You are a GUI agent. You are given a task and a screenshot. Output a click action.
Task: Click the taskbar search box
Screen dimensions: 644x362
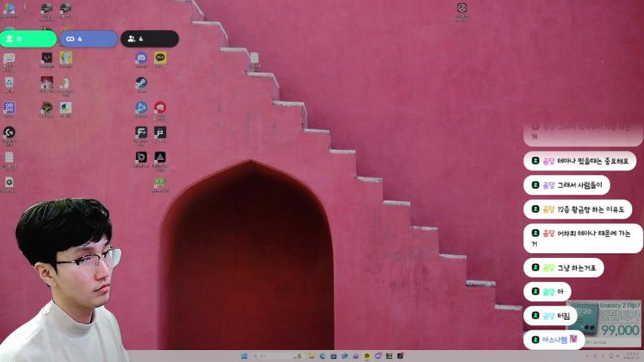pos(268,356)
